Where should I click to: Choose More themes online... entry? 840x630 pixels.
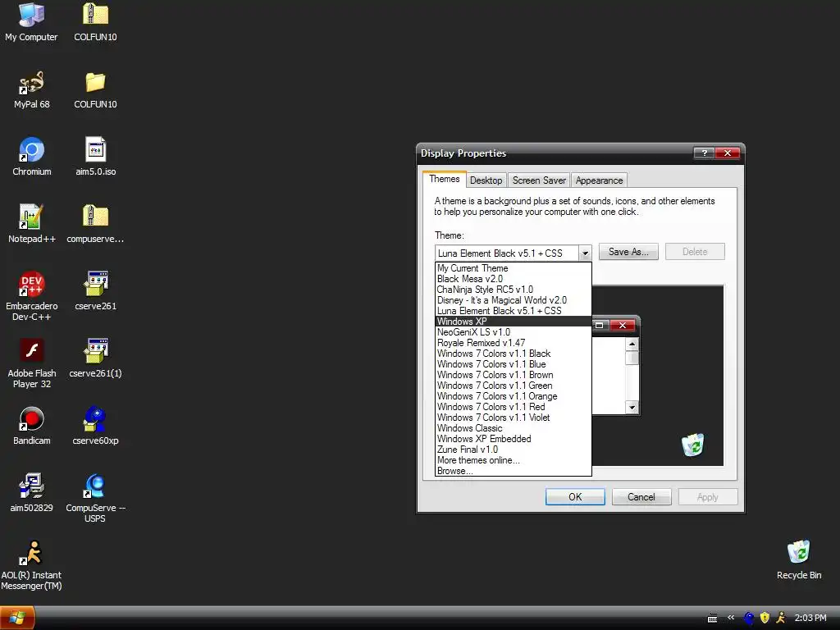click(x=514, y=460)
